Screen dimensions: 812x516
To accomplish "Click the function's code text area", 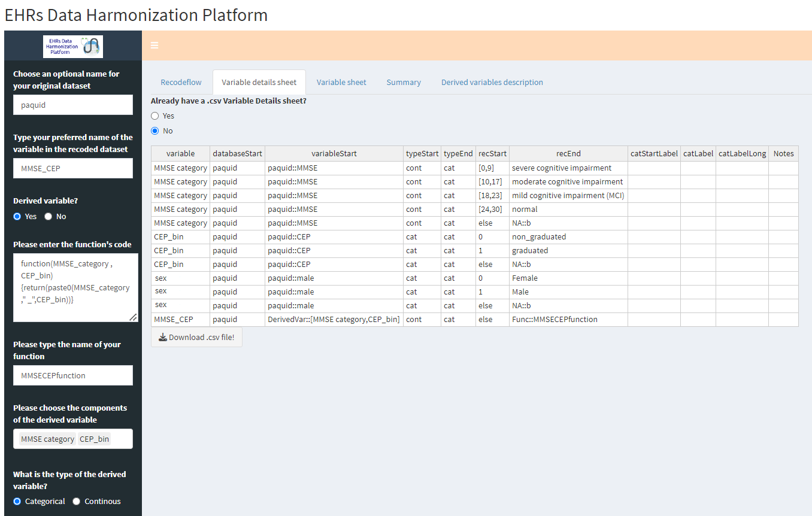I will [75, 287].
